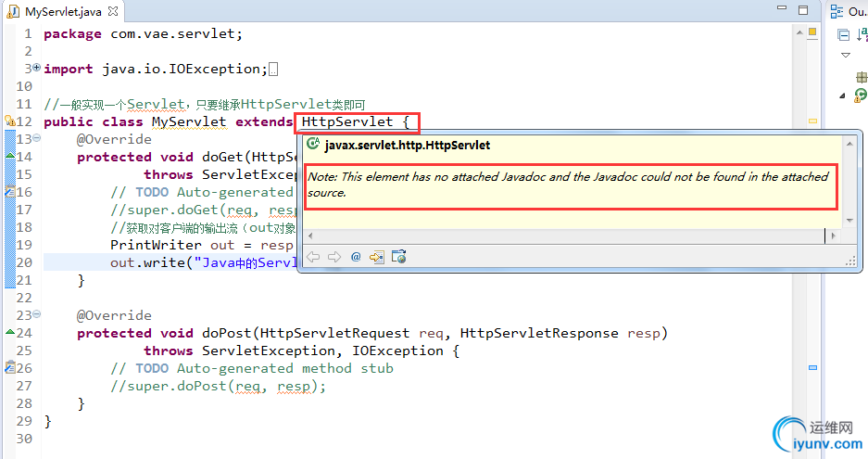This screenshot has width=868, height=459.
Task: Click the Outline view icon
Action: [x=837, y=11]
